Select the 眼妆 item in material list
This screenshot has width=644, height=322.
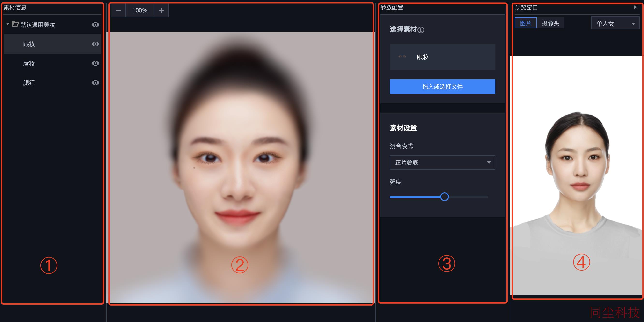[52, 44]
